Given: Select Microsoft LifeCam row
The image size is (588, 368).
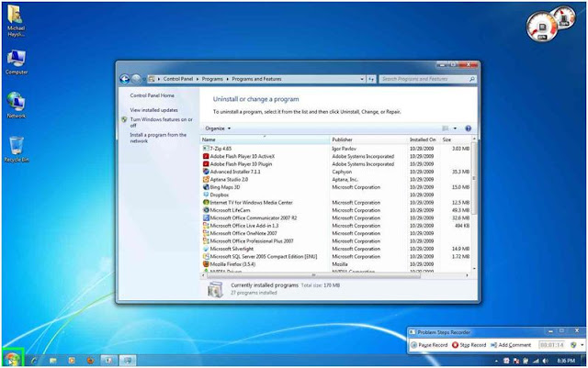Looking at the screenshot, I should pos(335,210).
